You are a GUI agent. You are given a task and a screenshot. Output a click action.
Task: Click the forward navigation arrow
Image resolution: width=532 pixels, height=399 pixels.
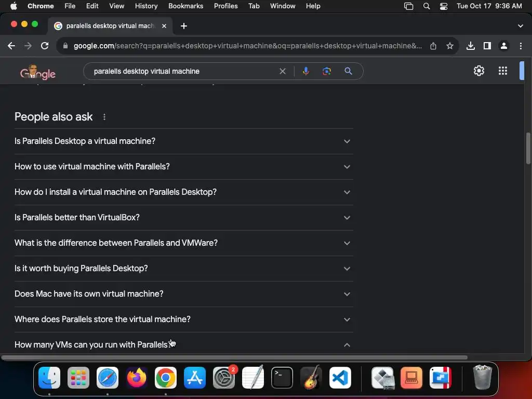[x=28, y=46]
